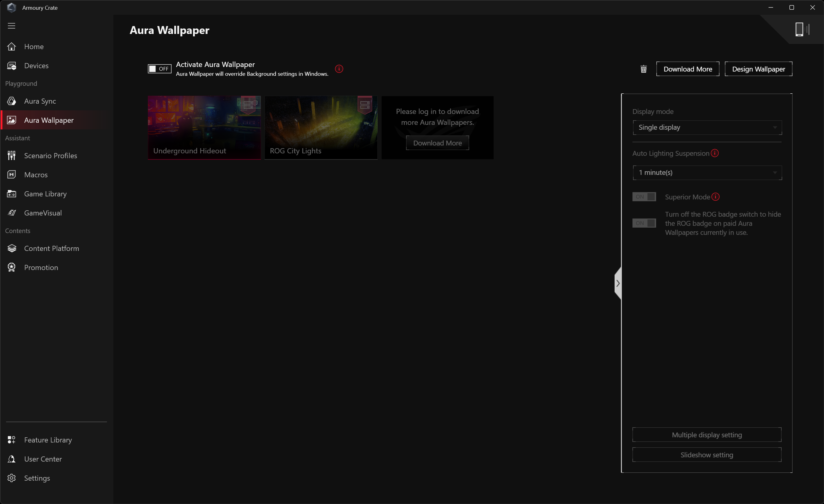
Task: Click the device phone icon top right
Action: pyautogui.click(x=799, y=29)
